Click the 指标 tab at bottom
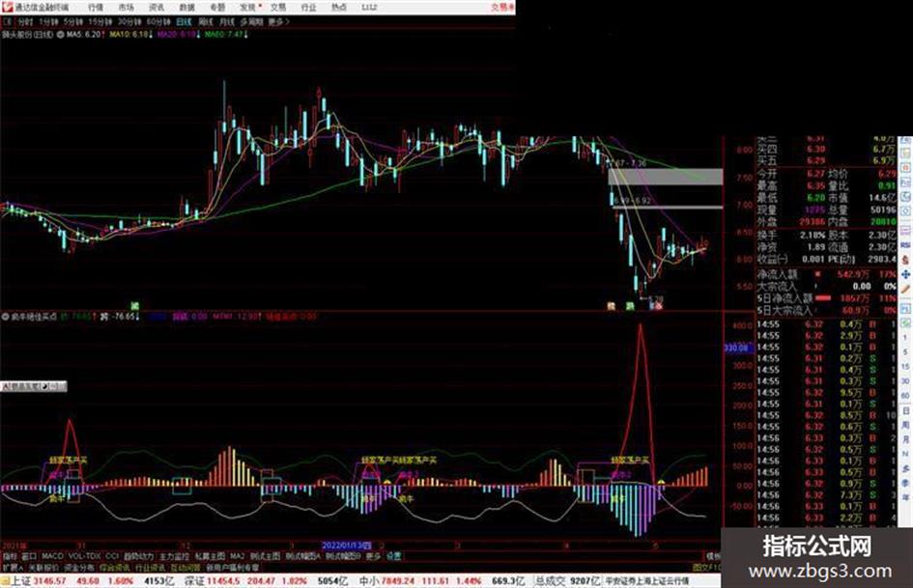 click(10, 556)
